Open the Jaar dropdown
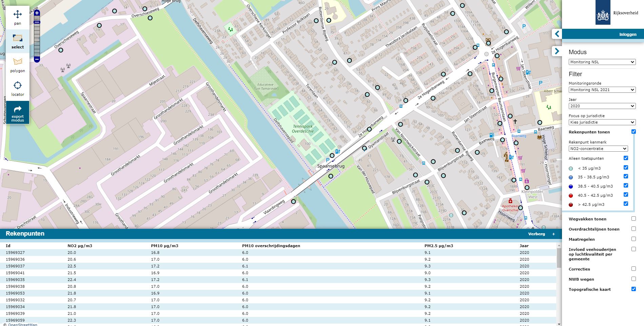 (x=602, y=106)
